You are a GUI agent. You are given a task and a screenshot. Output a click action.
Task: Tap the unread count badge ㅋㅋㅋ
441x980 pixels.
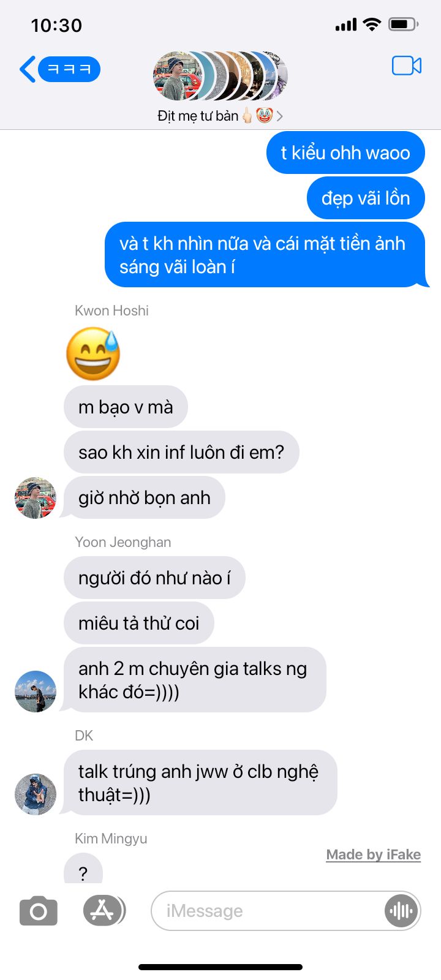[69, 69]
